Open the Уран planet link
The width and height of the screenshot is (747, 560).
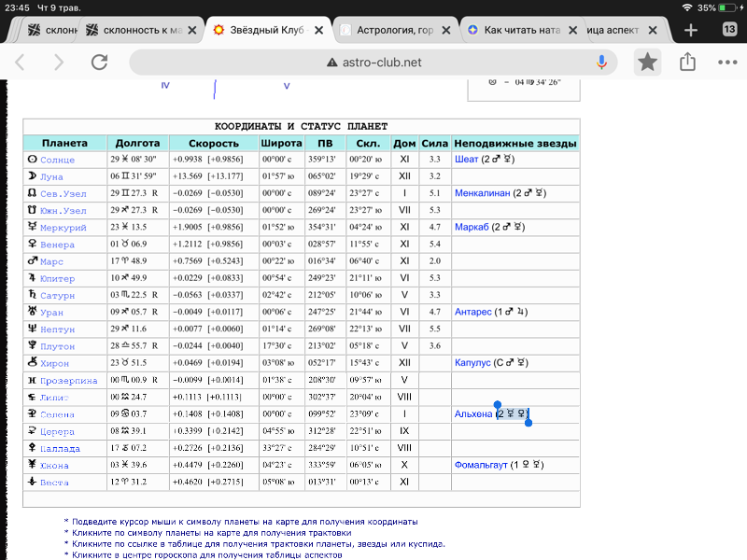point(51,313)
